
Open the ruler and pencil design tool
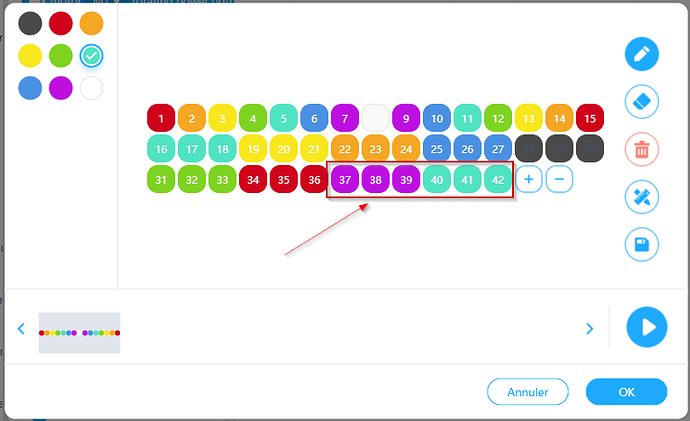pos(642,197)
